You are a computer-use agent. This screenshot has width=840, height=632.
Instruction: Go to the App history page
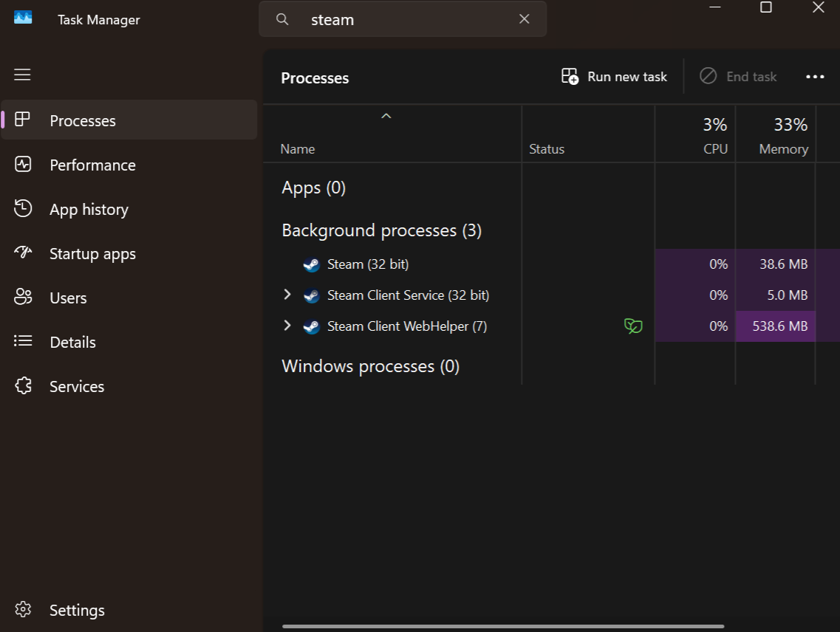coord(89,209)
